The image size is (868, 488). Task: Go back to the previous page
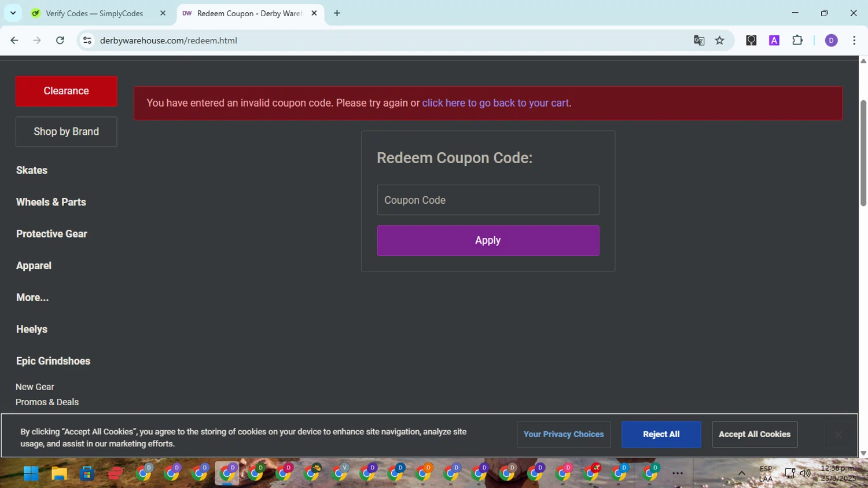click(14, 41)
